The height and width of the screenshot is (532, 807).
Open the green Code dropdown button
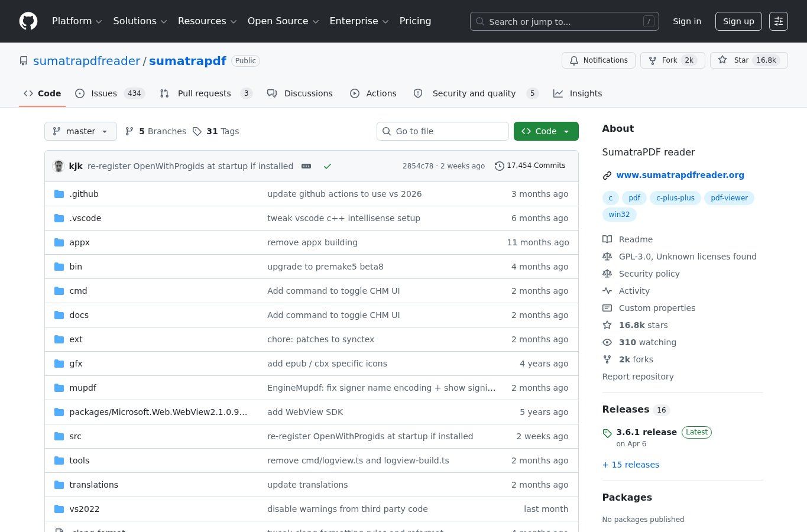point(546,131)
